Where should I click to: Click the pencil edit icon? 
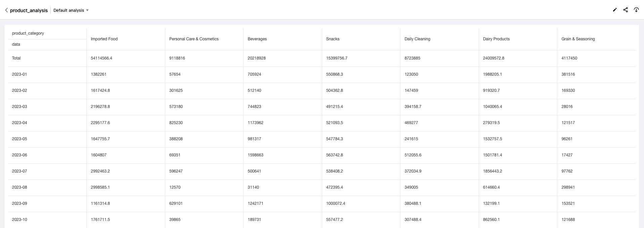pyautogui.click(x=615, y=10)
